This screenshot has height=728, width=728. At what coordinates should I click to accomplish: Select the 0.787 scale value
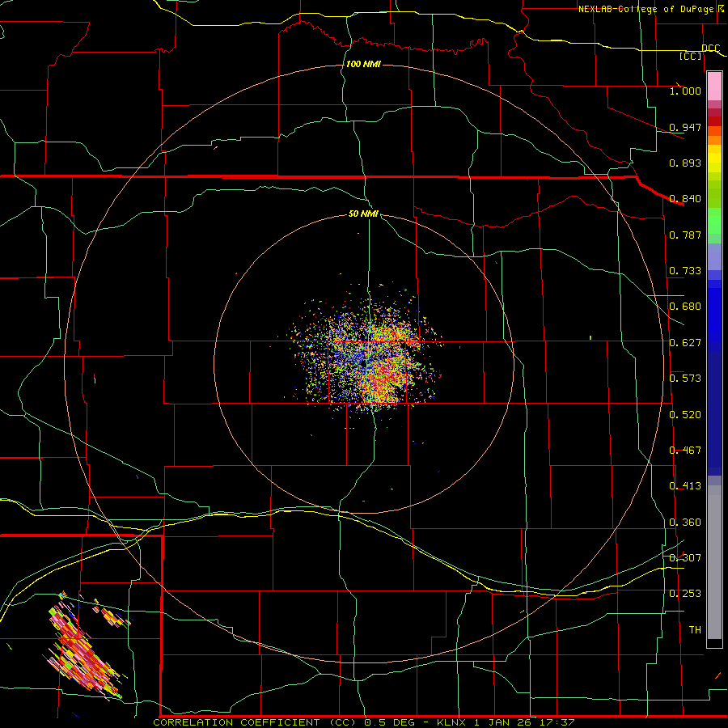685,235
